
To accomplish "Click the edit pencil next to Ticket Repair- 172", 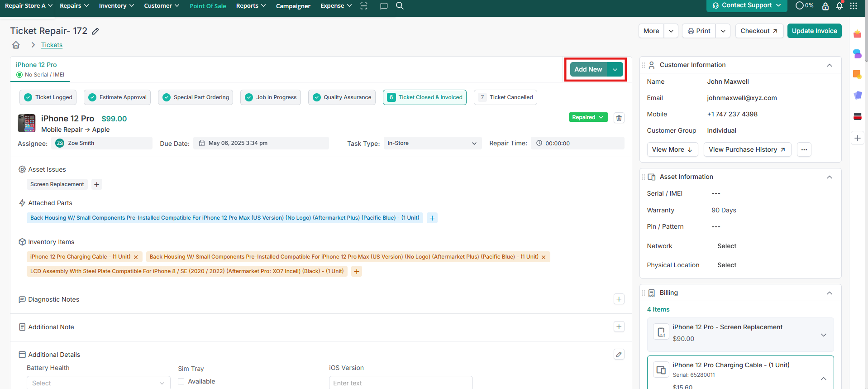I will coord(95,31).
